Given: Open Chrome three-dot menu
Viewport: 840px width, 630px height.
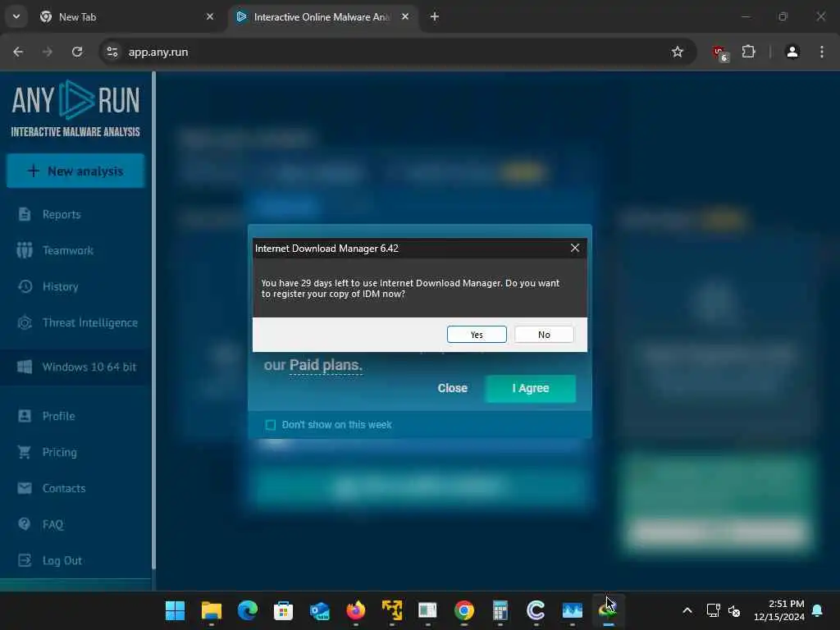Looking at the screenshot, I should (x=822, y=52).
